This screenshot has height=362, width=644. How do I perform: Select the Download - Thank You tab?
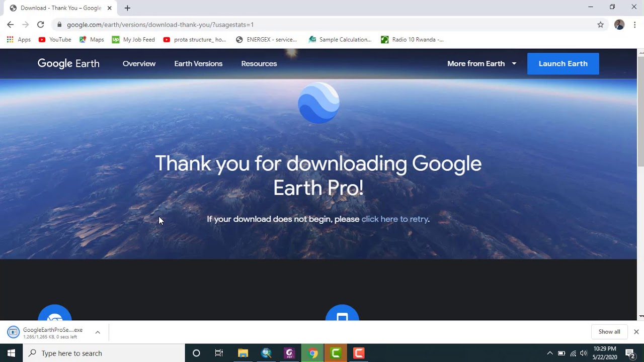(60, 8)
